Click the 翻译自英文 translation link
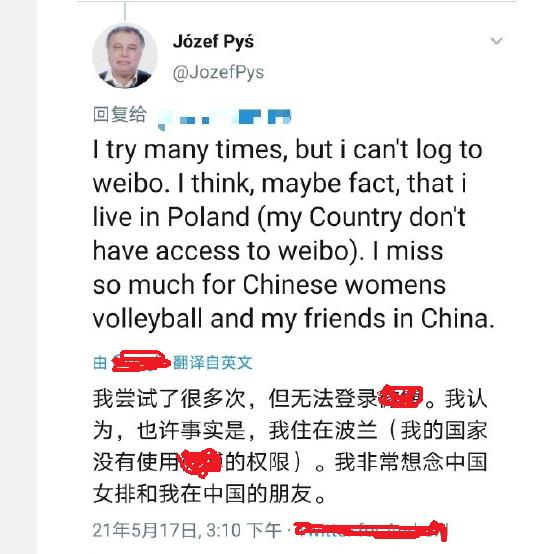556x554 pixels. click(x=212, y=362)
